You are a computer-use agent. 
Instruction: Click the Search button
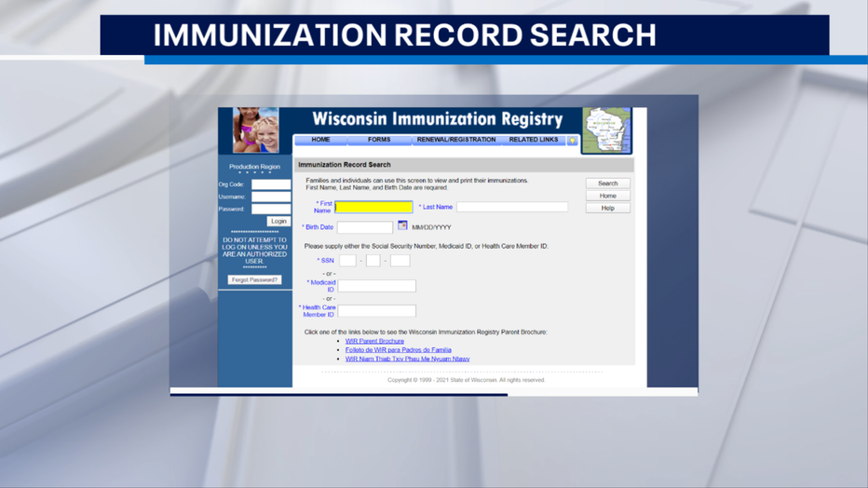click(608, 183)
